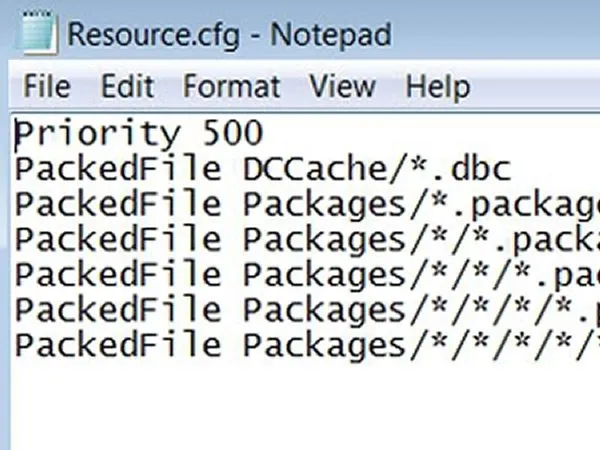The width and height of the screenshot is (600, 450).
Task: Click the empty area below the text
Action: (306, 406)
